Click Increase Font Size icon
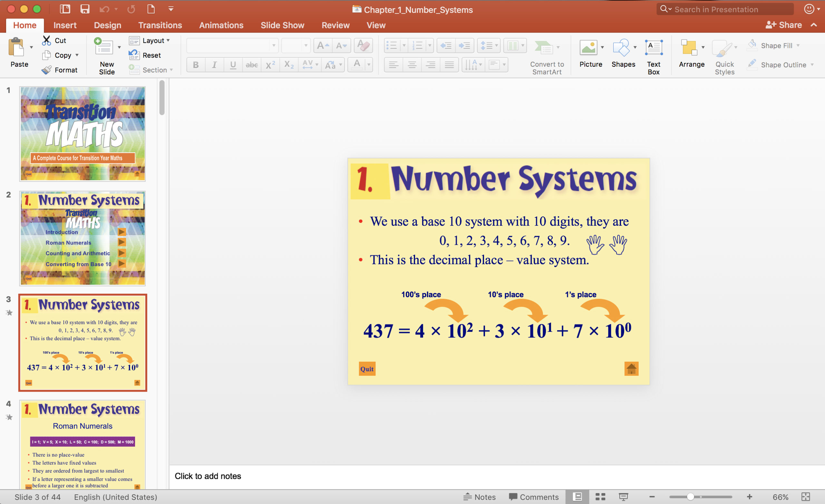The width and height of the screenshot is (825, 504). point(323,45)
